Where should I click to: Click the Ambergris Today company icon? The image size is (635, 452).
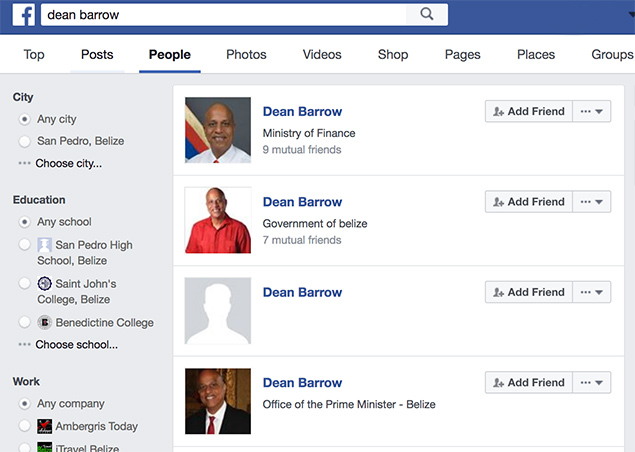point(45,426)
